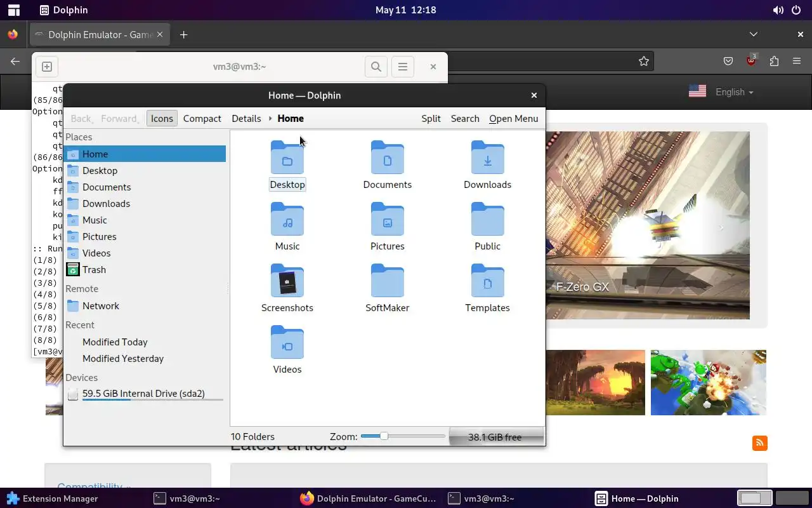
Task: Switch to Icons view mode
Action: pos(162,118)
